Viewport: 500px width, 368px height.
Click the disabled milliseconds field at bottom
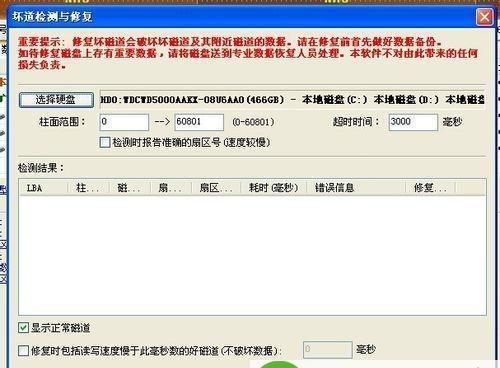click(x=328, y=350)
